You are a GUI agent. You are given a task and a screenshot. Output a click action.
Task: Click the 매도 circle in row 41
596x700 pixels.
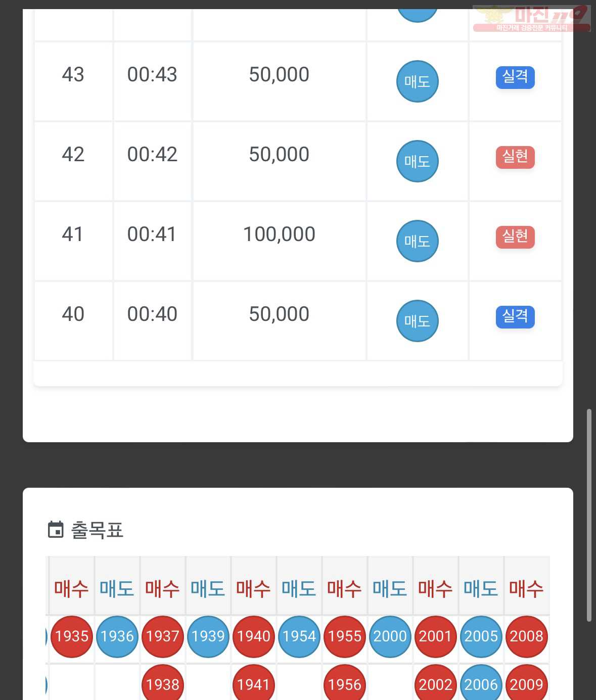click(417, 241)
